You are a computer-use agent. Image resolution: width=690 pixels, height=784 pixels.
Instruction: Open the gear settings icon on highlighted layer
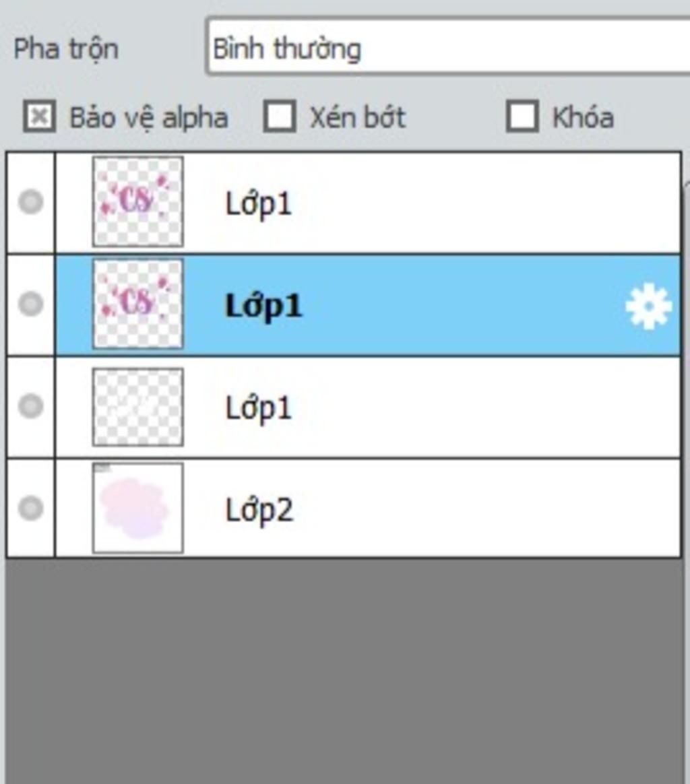[648, 306]
